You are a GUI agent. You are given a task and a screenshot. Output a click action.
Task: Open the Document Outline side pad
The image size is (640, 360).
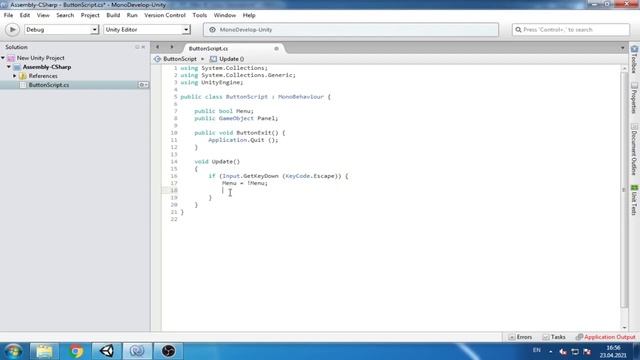tap(634, 149)
